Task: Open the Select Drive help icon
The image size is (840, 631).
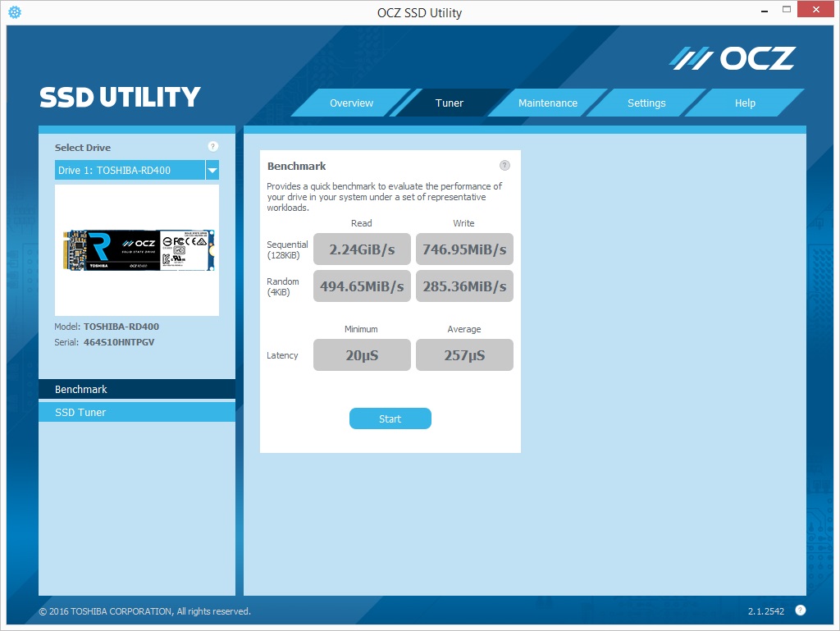Action: 212,146
